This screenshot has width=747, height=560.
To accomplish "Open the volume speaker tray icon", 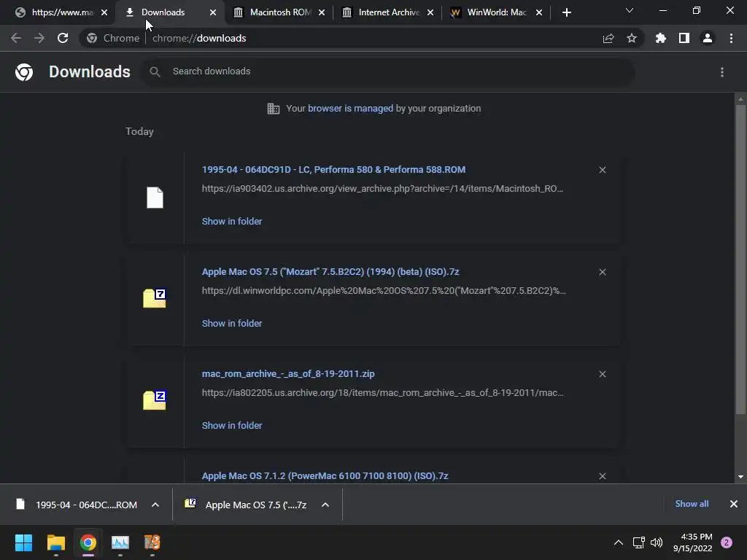I will coord(657,542).
